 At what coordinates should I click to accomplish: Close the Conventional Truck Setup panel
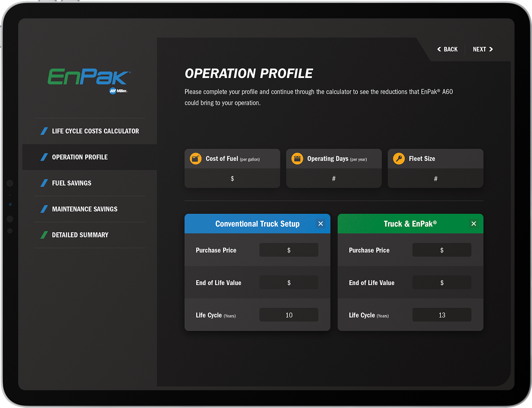(320, 224)
